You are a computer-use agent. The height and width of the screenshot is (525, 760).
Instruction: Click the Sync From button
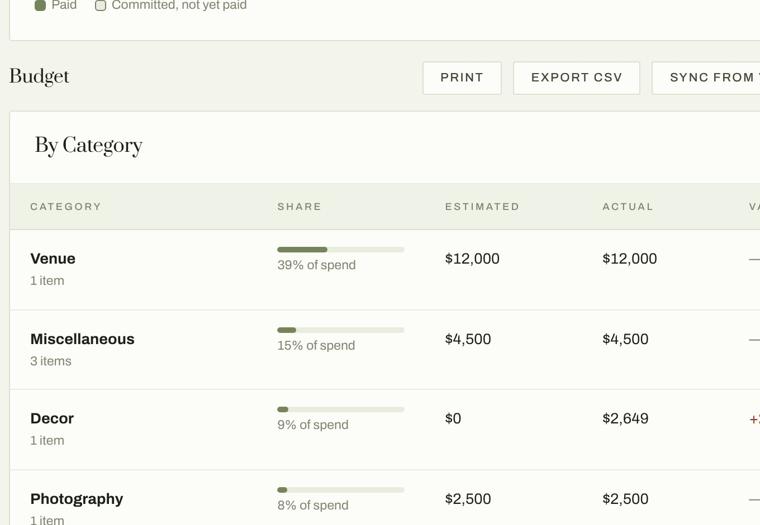click(706, 78)
